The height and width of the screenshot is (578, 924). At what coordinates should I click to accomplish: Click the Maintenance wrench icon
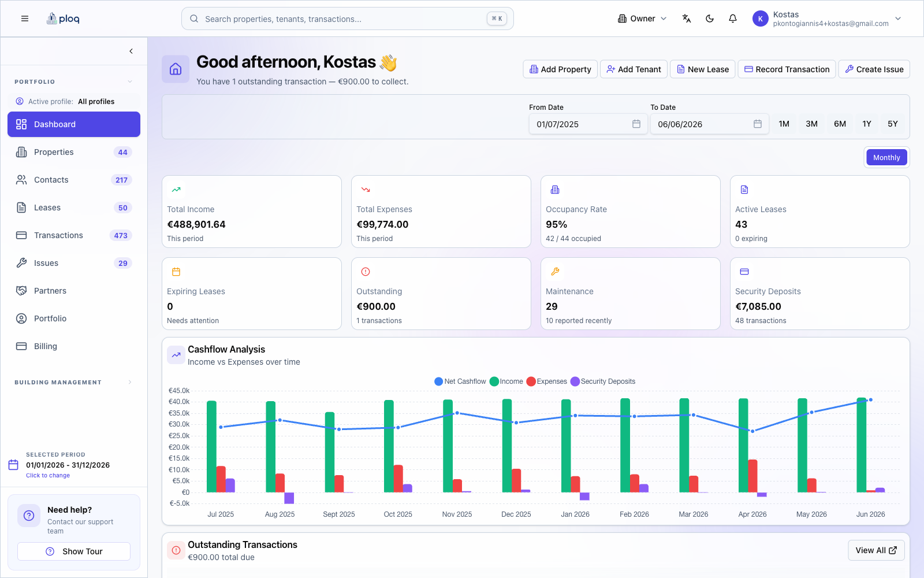coord(555,272)
